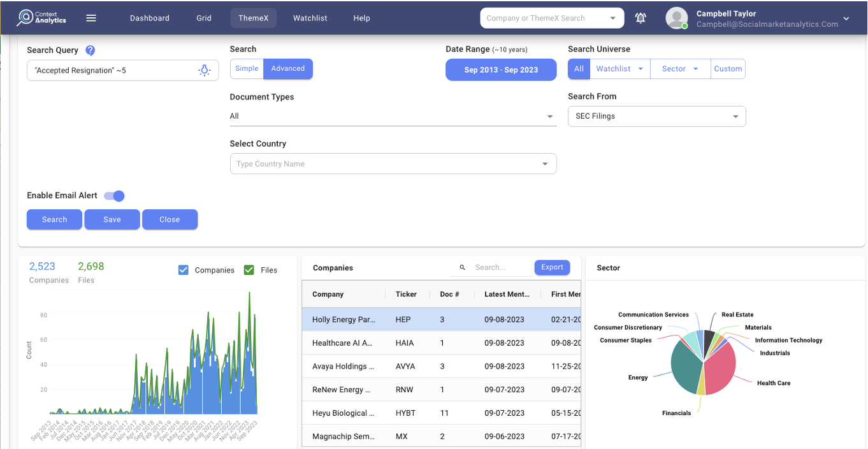Click the user profile avatar

(676, 18)
